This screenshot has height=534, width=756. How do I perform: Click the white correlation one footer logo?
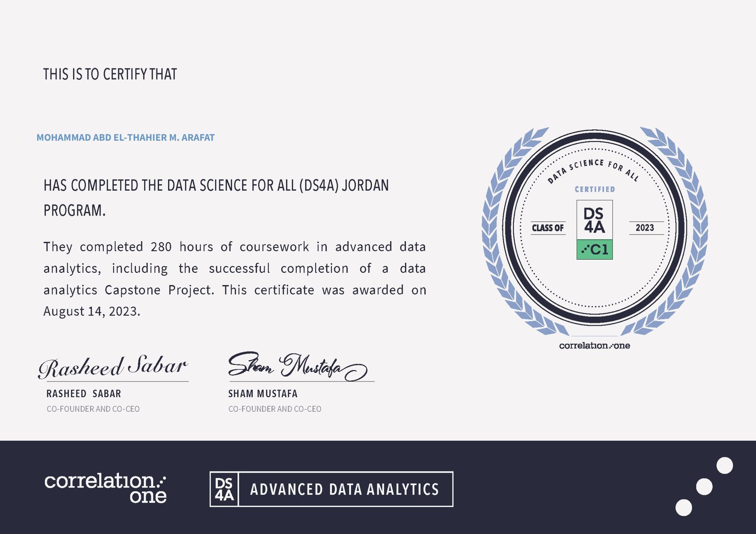tap(105, 489)
